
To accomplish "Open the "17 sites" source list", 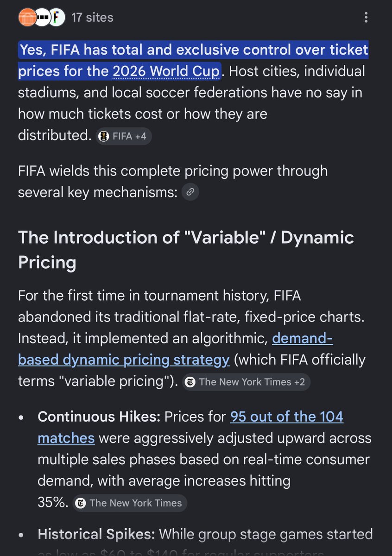I will tap(92, 18).
